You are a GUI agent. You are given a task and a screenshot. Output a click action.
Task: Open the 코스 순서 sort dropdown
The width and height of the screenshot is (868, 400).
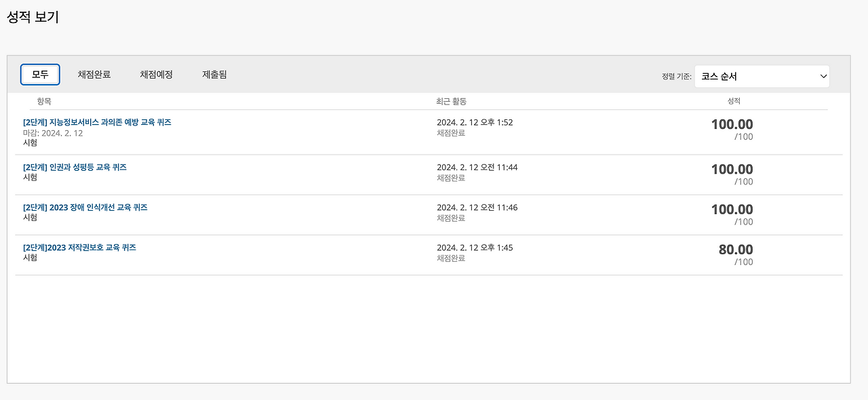pos(761,76)
